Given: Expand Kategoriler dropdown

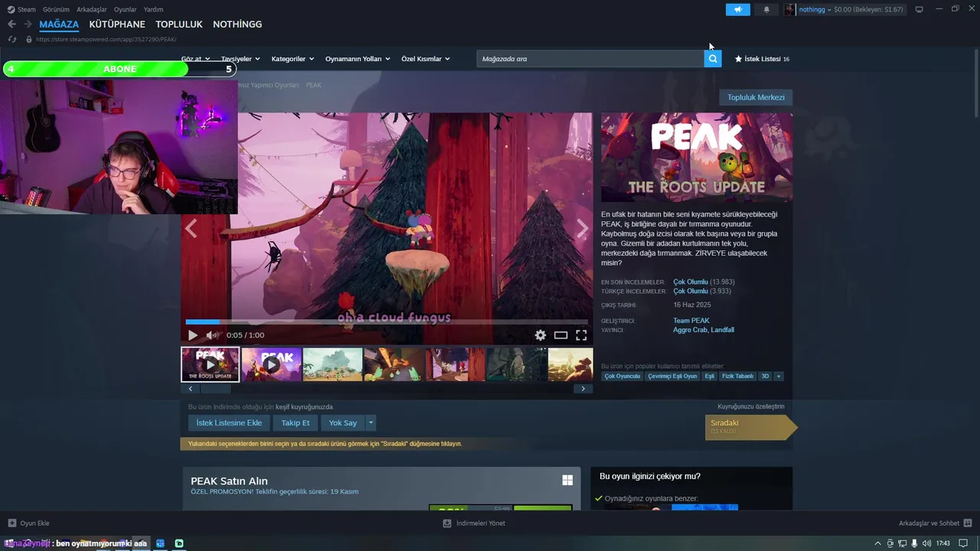Looking at the screenshot, I should coord(292,59).
